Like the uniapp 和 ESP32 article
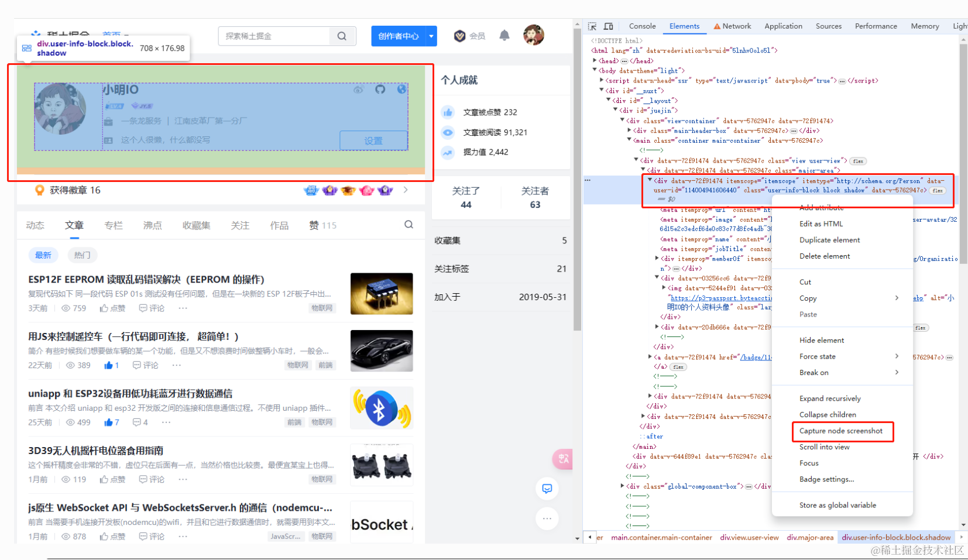Image resolution: width=968 pixels, height=560 pixels. (111, 422)
